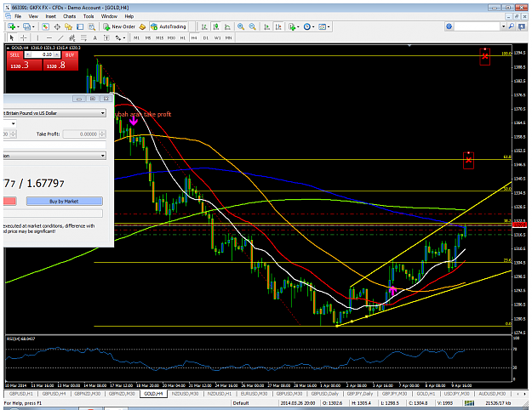This screenshot has width=532, height=410.
Task: Click the toolbar search input field
Action: pyautogui.click(x=477, y=26)
